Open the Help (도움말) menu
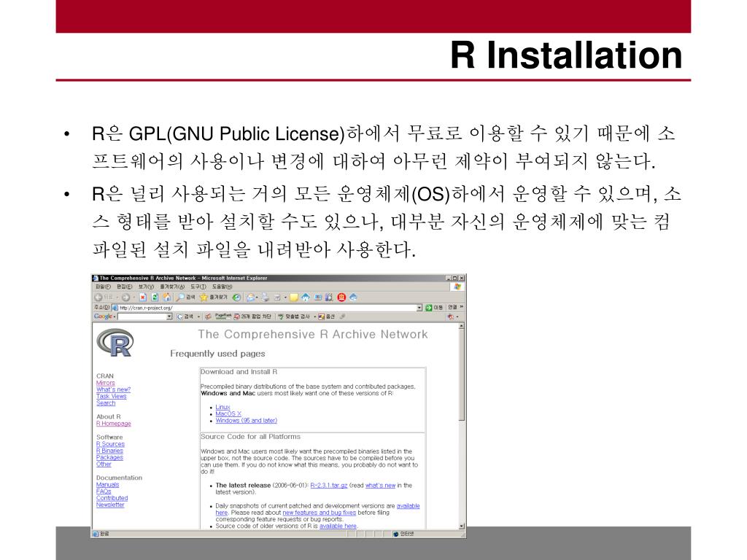The height and width of the screenshot is (560, 747). click(x=222, y=287)
